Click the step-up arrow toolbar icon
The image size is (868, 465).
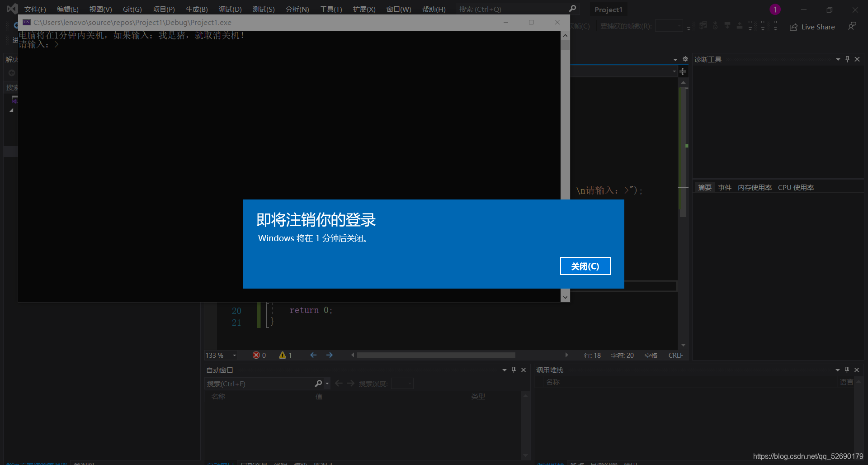click(740, 26)
